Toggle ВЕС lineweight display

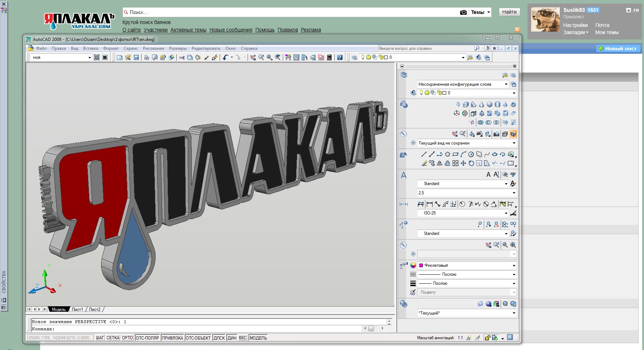click(243, 338)
